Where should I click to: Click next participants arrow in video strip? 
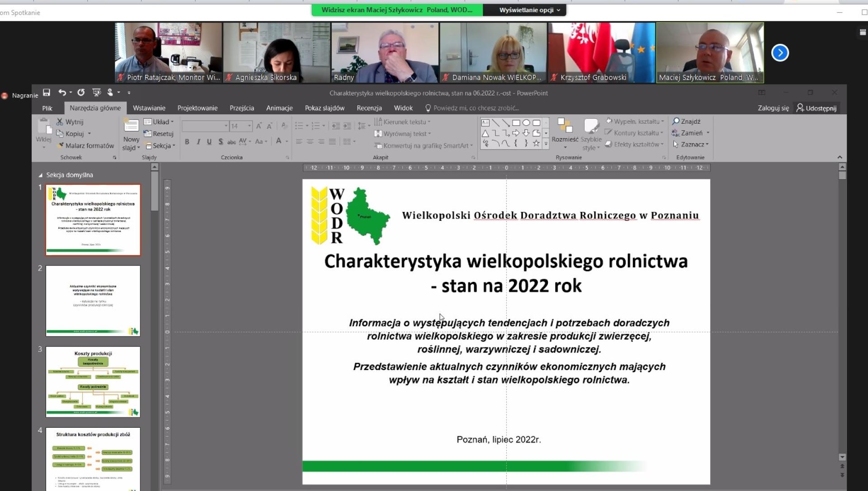[780, 53]
